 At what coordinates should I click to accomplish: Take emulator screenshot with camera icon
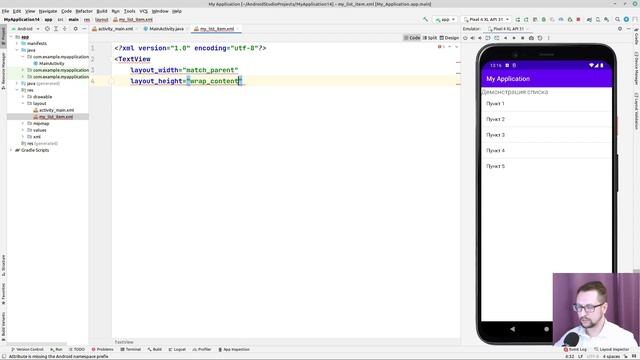coord(531,38)
